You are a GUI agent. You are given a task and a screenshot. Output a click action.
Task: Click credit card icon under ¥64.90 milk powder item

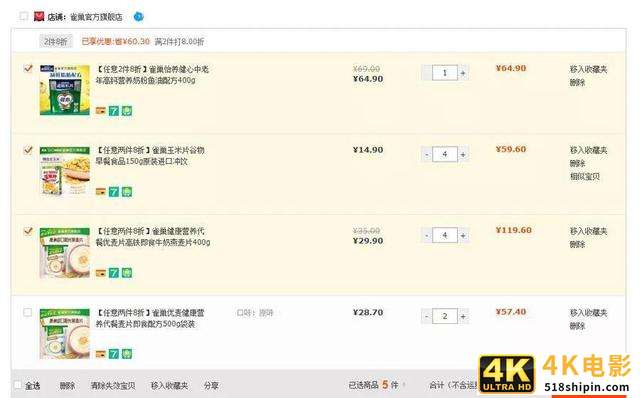click(x=100, y=111)
